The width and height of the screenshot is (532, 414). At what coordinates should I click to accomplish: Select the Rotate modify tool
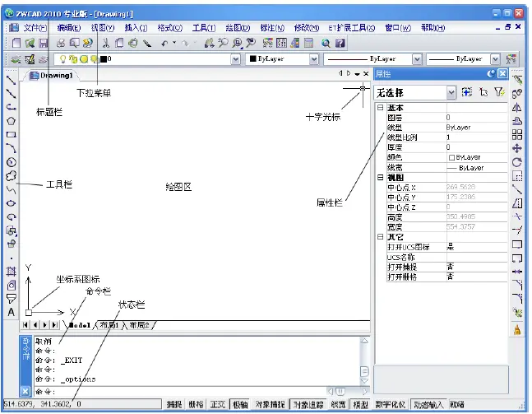516,162
